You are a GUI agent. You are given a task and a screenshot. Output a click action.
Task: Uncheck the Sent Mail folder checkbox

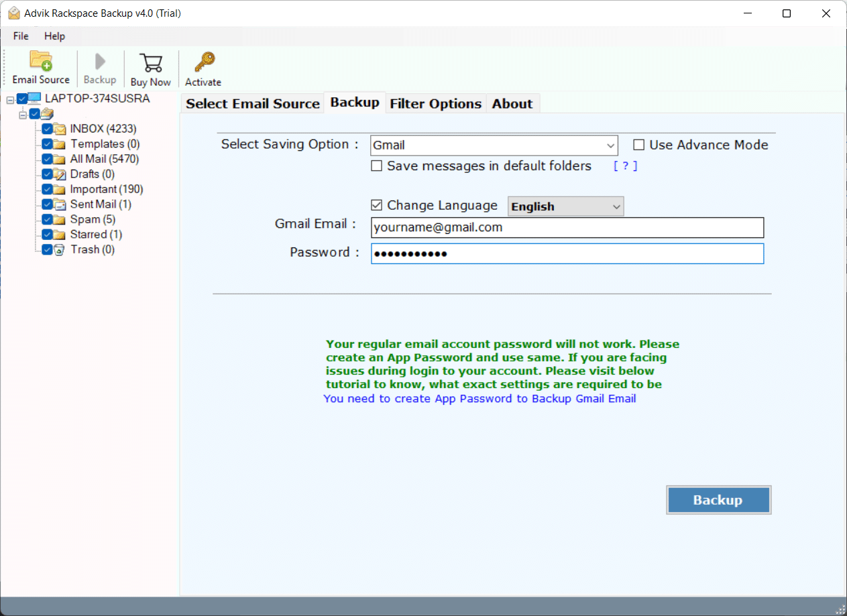(x=47, y=204)
